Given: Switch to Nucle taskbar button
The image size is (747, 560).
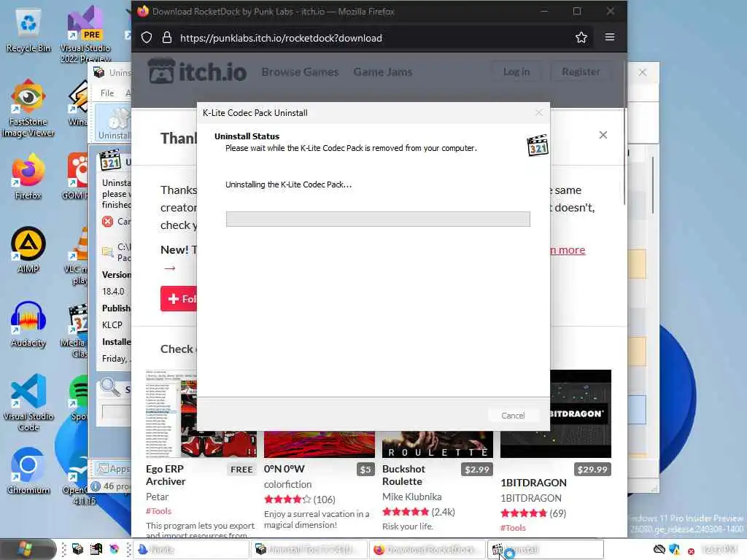Looking at the screenshot, I should [x=191, y=550].
